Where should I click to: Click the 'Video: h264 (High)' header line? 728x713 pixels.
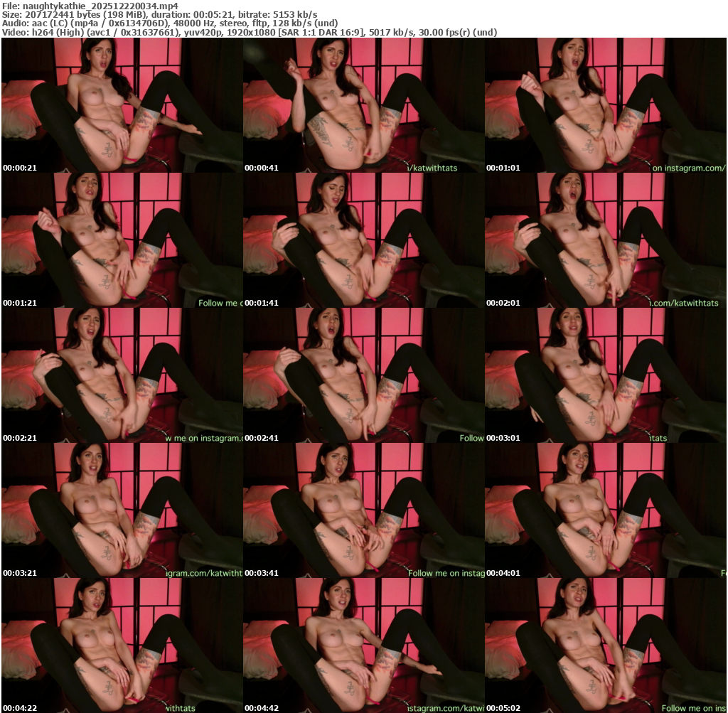pos(250,33)
